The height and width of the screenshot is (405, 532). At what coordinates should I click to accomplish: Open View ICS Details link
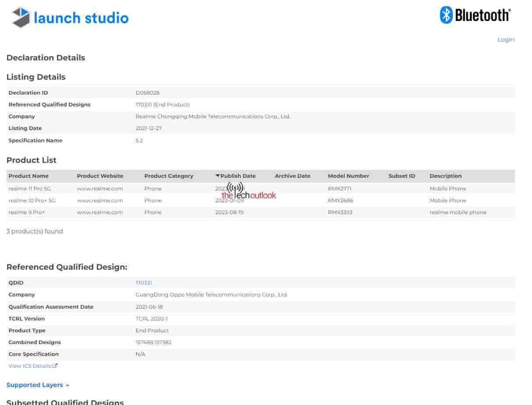[30, 366]
